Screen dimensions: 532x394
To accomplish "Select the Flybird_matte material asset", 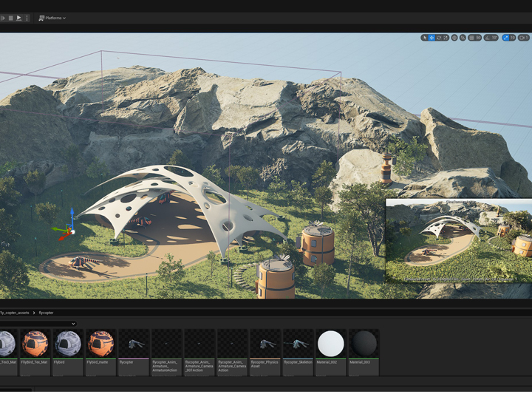I will pyautogui.click(x=100, y=344).
